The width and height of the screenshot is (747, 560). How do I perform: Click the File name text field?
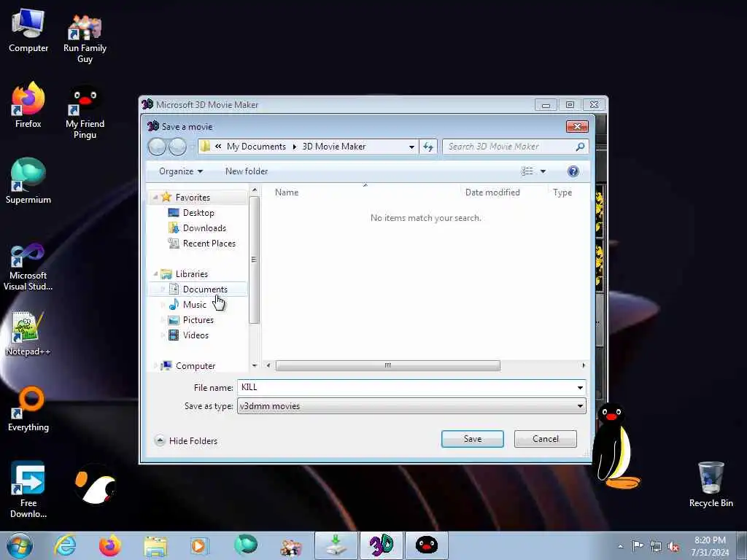pos(406,388)
